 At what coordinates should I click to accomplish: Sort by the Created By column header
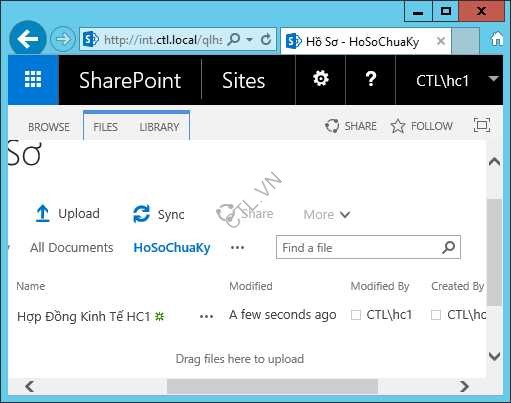[x=458, y=286]
